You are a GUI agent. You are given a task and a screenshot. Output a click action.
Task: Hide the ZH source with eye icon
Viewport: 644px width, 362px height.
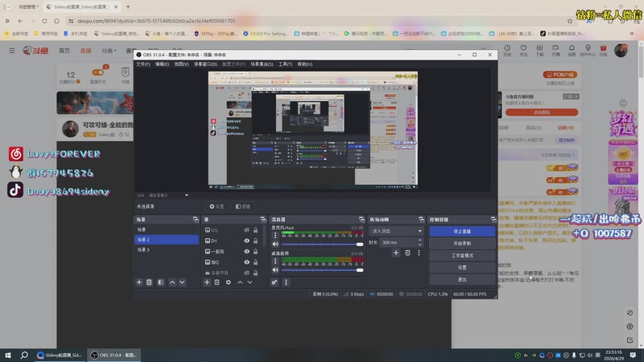246,241
